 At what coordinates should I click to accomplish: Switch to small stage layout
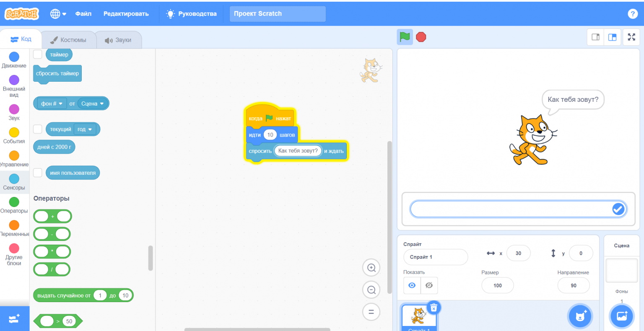point(595,37)
